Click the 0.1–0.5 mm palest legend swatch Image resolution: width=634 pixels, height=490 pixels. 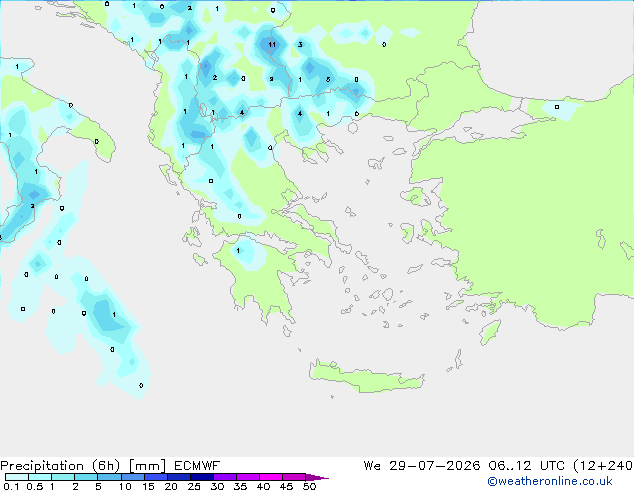coord(17,477)
